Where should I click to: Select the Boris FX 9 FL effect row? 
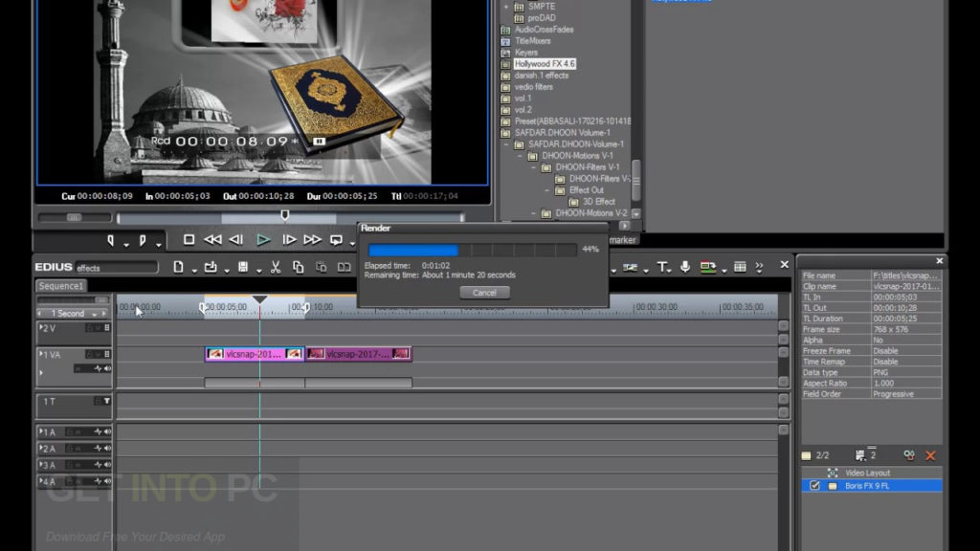(x=872, y=485)
